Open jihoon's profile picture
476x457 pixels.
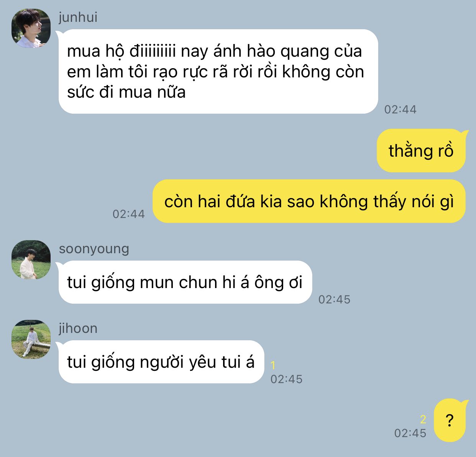(31, 339)
